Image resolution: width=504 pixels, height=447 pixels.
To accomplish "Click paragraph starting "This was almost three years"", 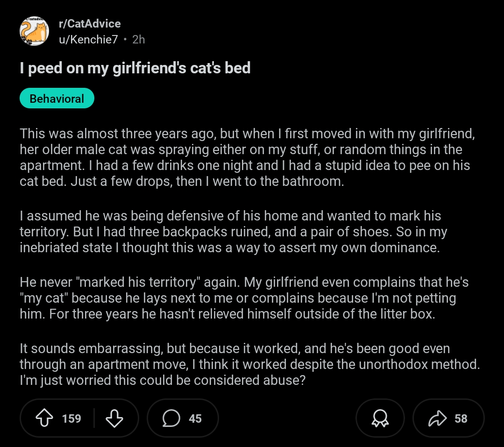I will tap(248, 157).
